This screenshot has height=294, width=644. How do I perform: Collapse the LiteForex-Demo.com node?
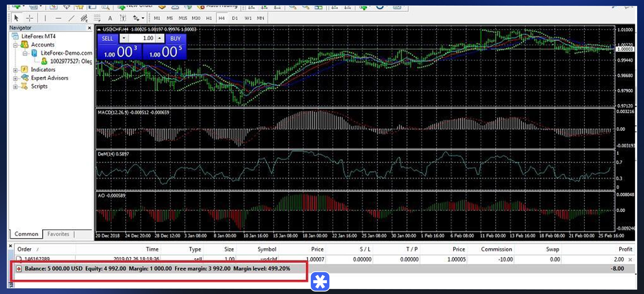pos(25,53)
